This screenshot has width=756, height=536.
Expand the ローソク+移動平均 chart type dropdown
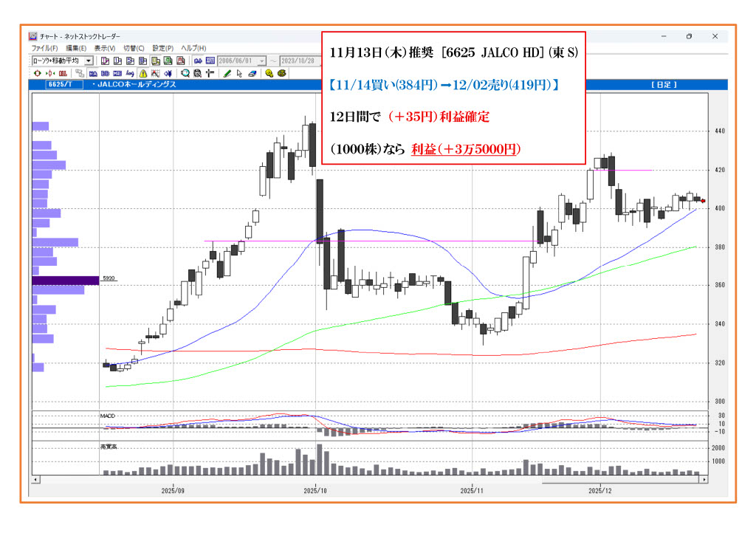(89, 61)
